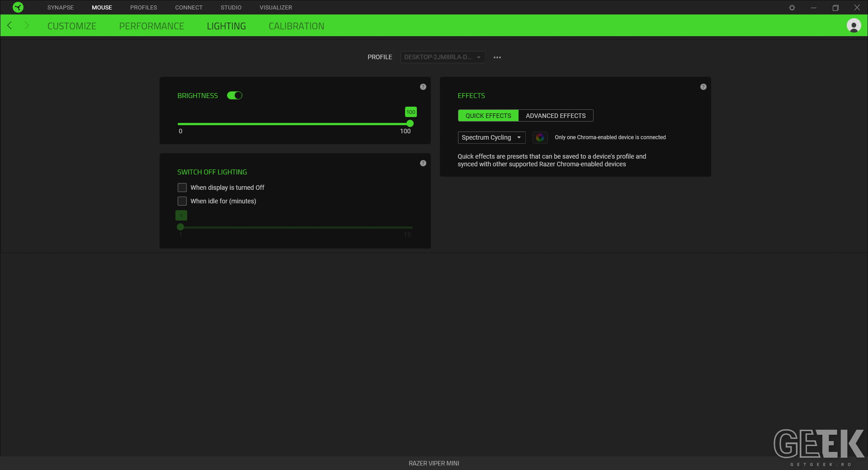
Task: Close the Synapse window
Action: coord(857,8)
